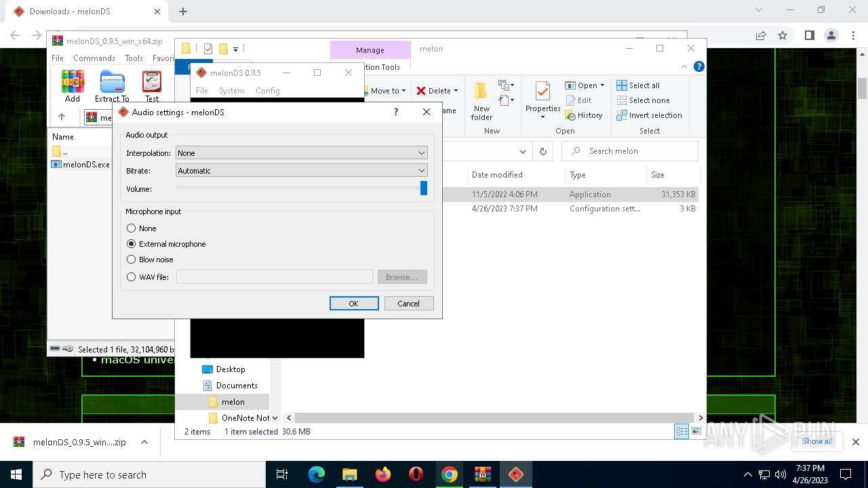Image resolution: width=868 pixels, height=488 pixels.
Task: Go up one level in WinRAR
Action: click(x=62, y=117)
